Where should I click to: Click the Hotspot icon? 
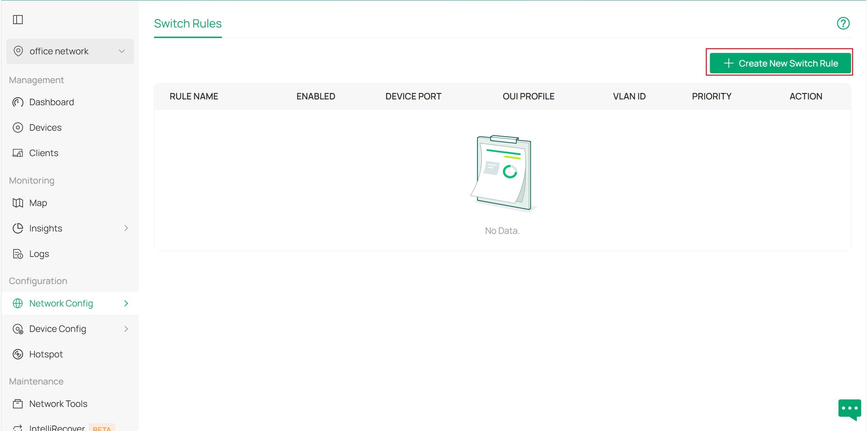(x=18, y=354)
